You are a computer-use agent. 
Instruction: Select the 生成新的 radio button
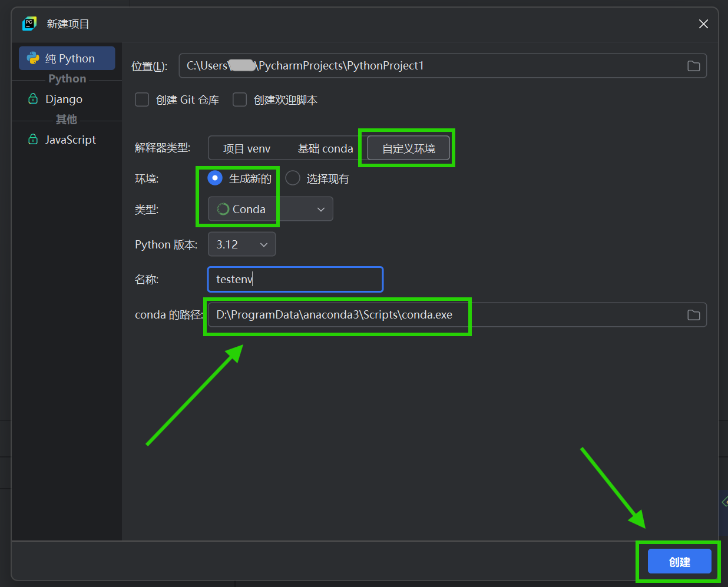pos(215,178)
